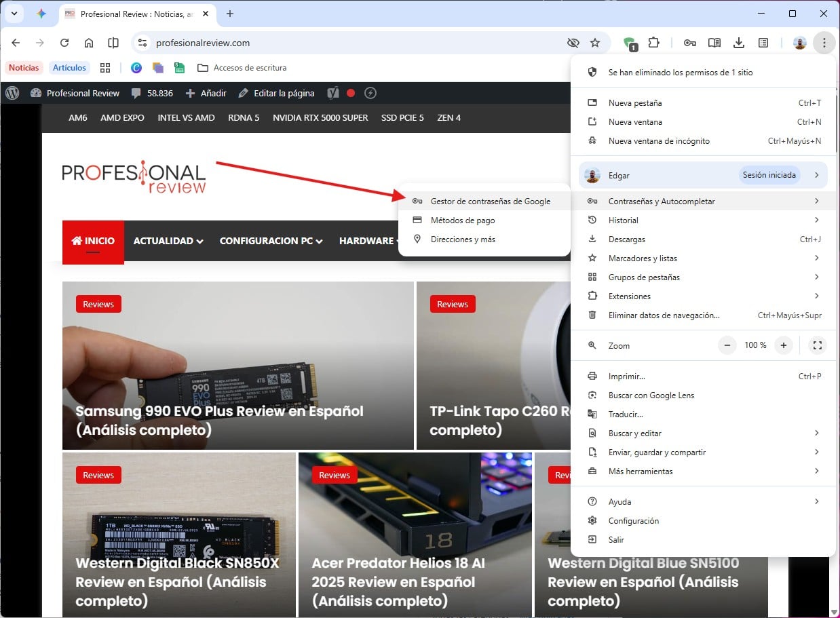Expand the Extensiones submenu

[704, 296]
